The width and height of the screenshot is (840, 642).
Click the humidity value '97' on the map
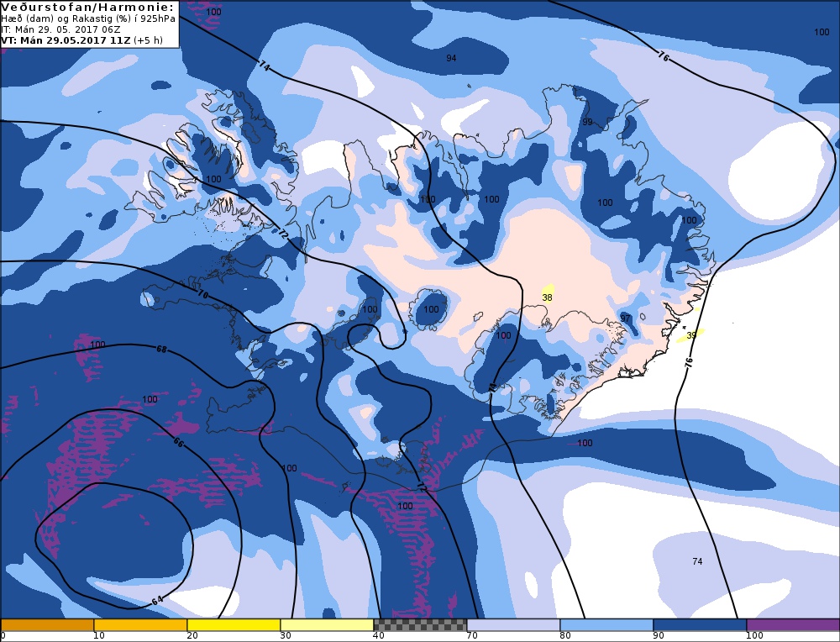point(625,318)
